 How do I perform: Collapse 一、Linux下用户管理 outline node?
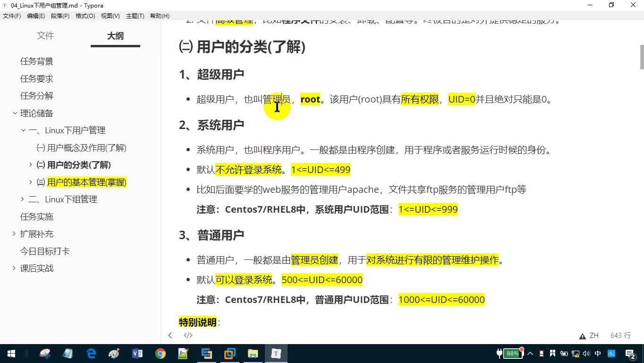[x=23, y=130]
